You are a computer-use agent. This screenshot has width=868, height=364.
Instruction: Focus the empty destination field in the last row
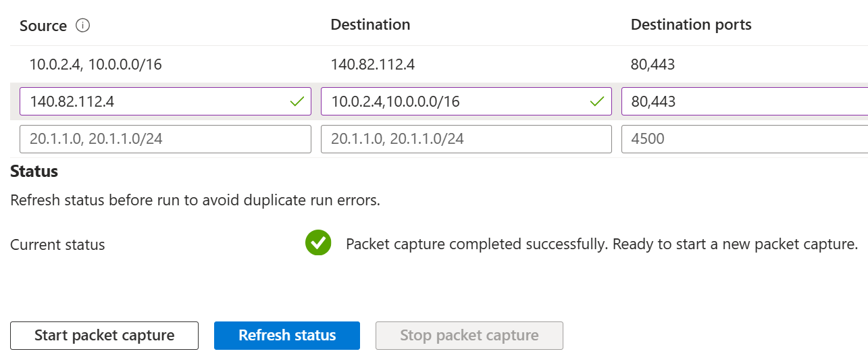466,139
